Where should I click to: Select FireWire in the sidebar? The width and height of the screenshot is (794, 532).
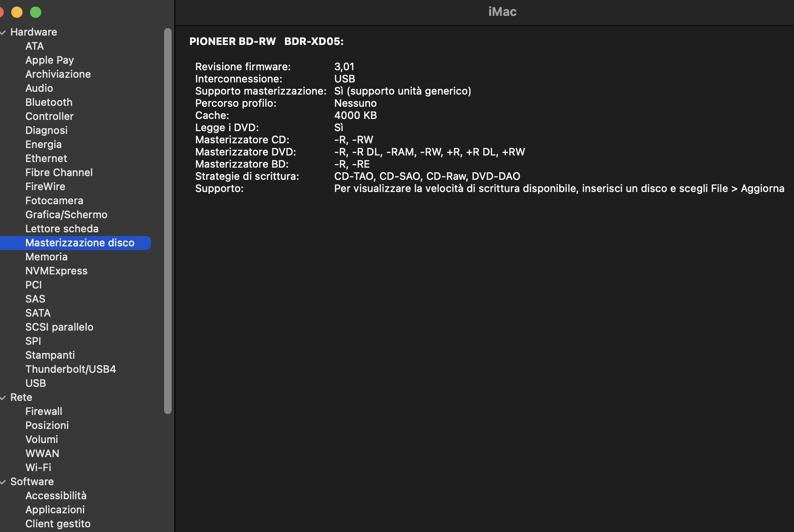[45, 186]
